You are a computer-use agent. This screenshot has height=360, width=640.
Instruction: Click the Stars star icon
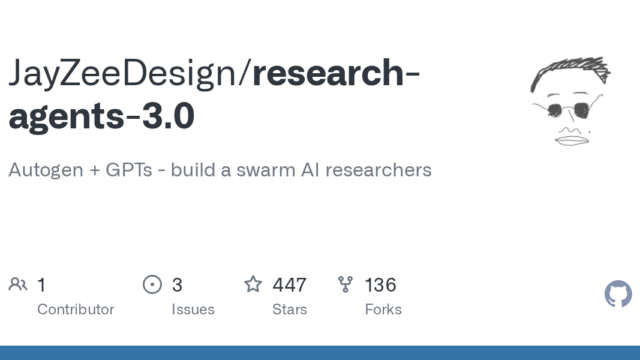(253, 284)
